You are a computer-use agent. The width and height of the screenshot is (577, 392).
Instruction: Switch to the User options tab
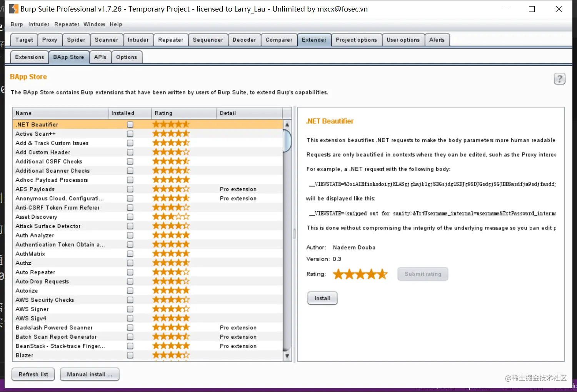click(x=403, y=40)
